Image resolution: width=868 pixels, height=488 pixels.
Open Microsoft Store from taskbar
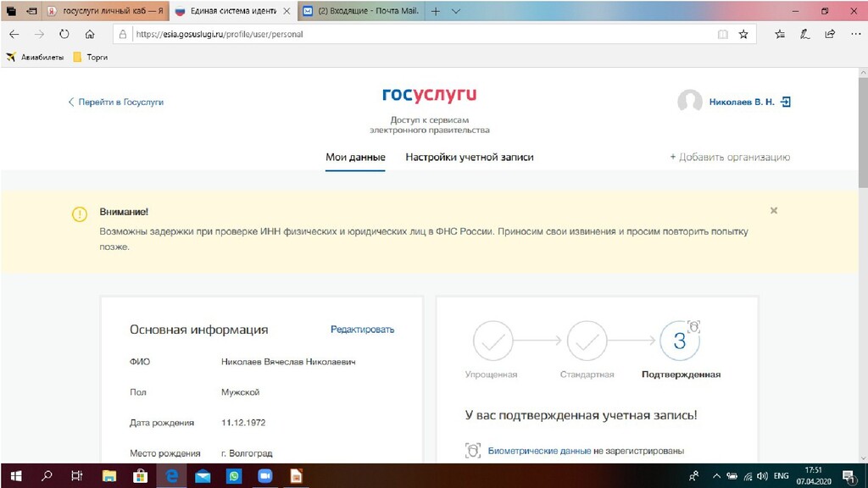(x=140, y=476)
